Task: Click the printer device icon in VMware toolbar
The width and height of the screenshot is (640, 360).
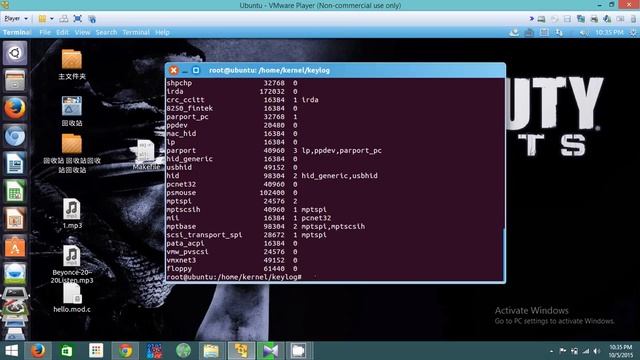Action: 594,19
